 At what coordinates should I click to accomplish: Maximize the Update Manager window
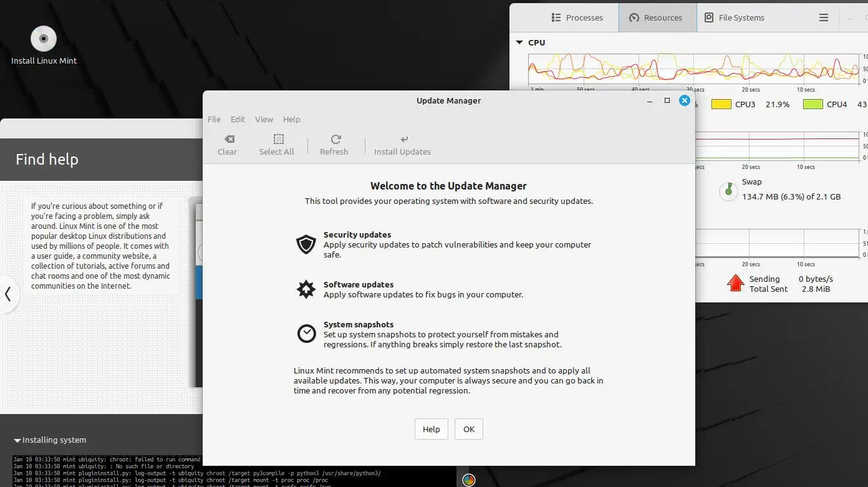667,100
